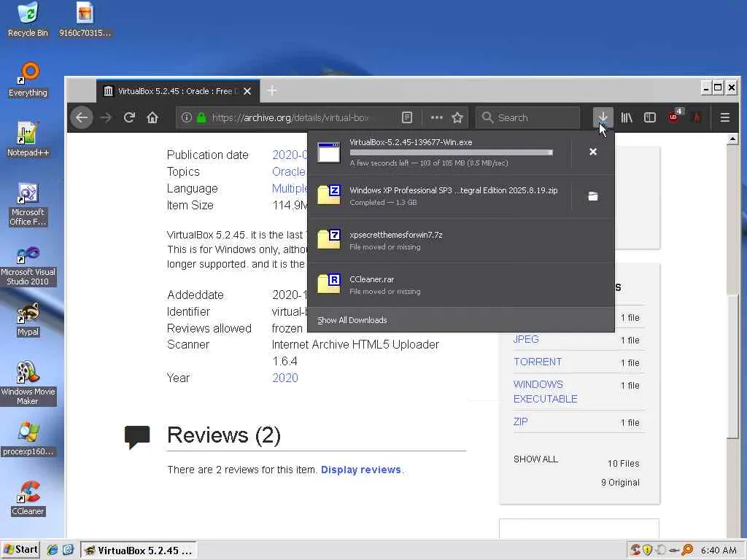Screen dimensions: 747x560
Task: Click the archive.org address bar URL
Action: click(x=290, y=117)
